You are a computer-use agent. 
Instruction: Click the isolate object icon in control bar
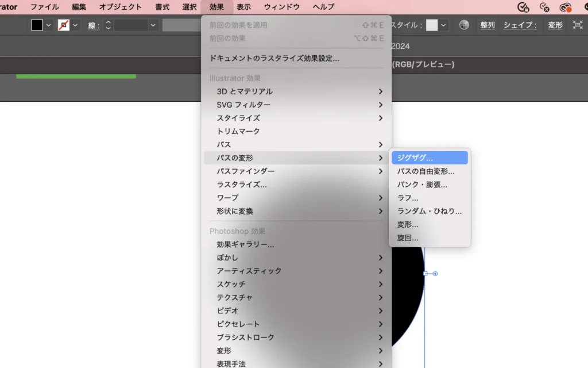(577, 25)
